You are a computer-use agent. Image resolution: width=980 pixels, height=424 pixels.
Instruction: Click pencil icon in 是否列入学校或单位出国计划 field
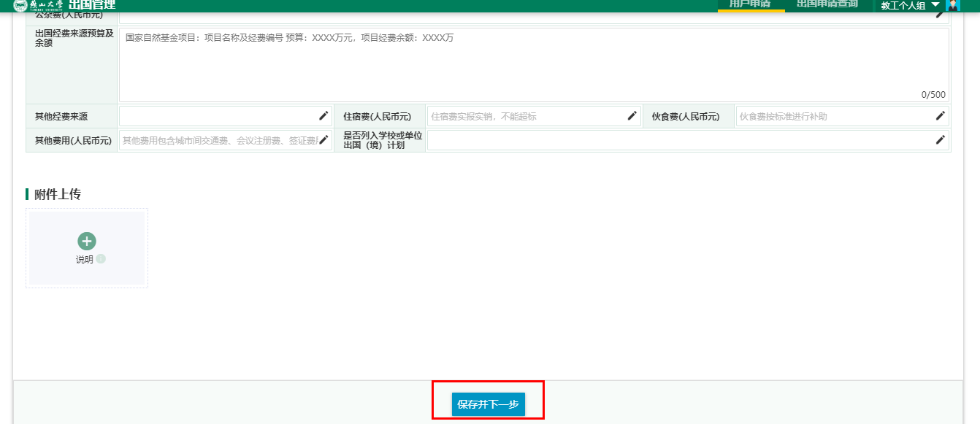coord(941,140)
